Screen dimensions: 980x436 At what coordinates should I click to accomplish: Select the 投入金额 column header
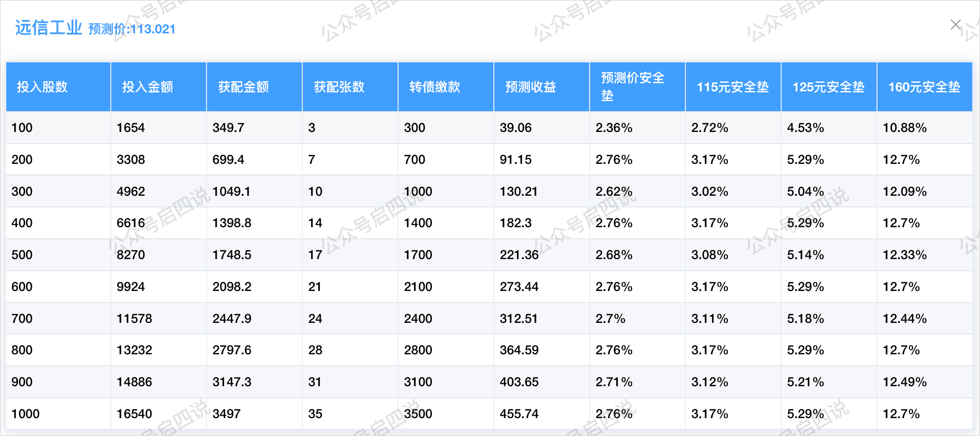coord(148,87)
